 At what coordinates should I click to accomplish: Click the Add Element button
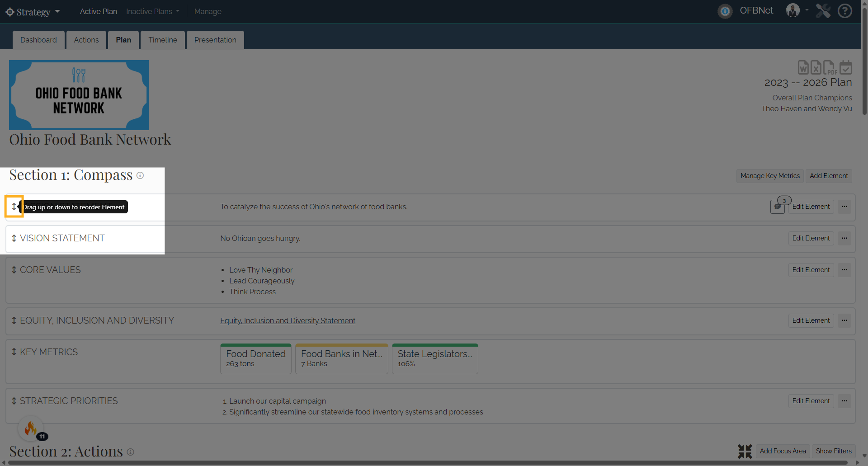(829, 176)
